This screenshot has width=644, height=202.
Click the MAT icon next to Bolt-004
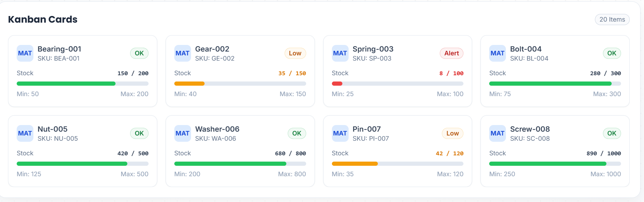497,53
